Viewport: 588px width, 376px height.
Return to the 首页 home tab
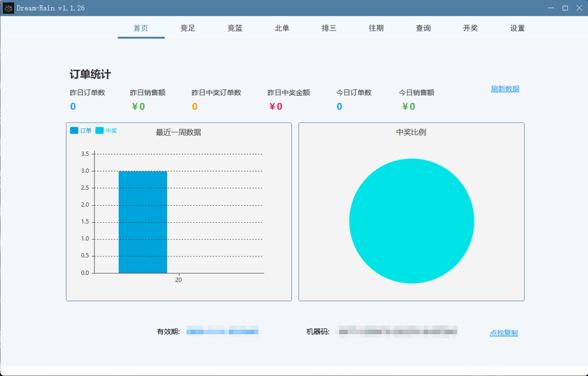click(x=141, y=28)
